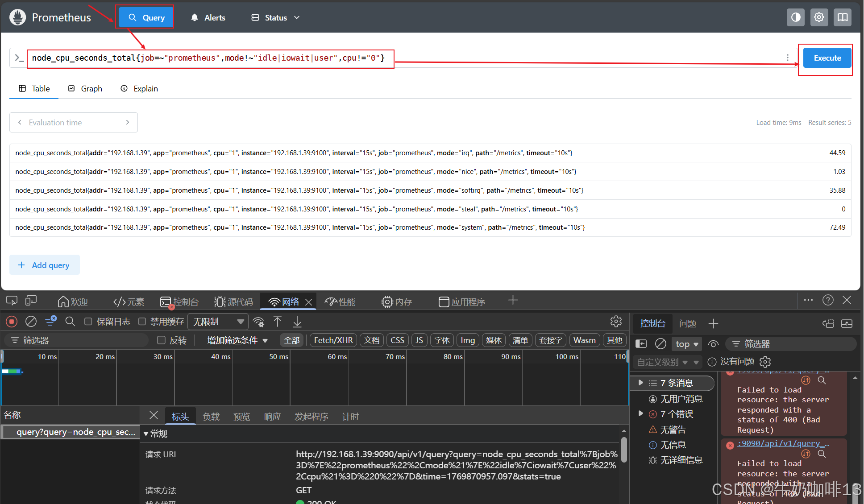Open the 响应 response tab
The image size is (864, 504).
[272, 417]
